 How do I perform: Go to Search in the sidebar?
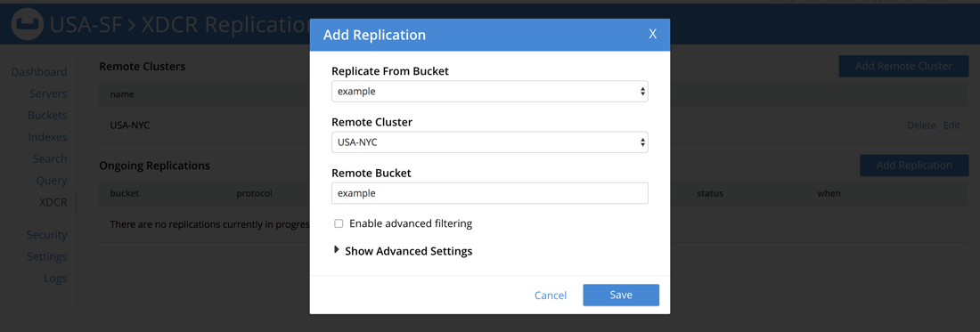(50, 159)
